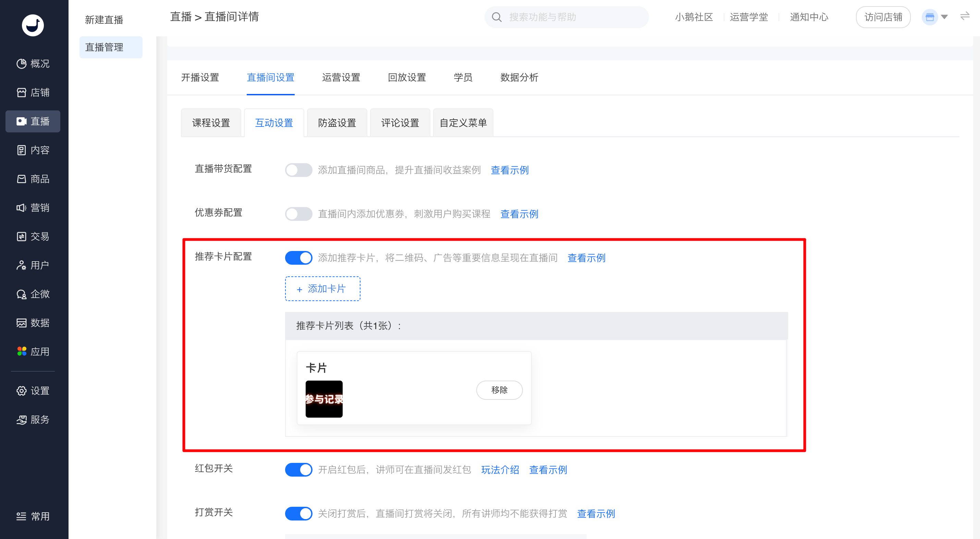
Task: Open the 学员 tab
Action: click(x=463, y=77)
